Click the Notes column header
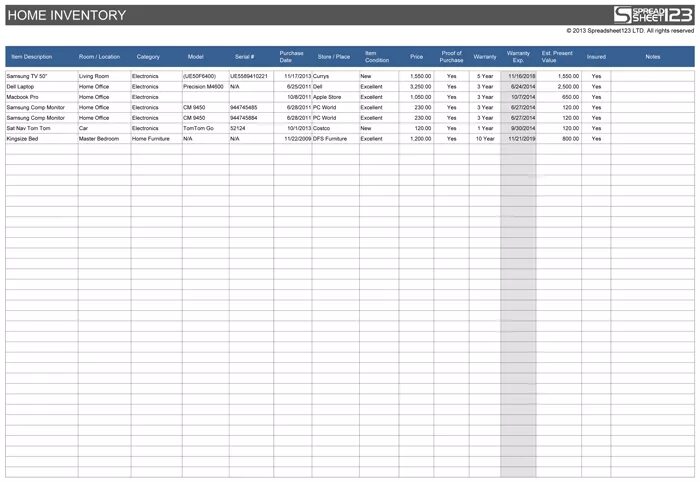This screenshot has height=482, width=700. pyautogui.click(x=653, y=57)
